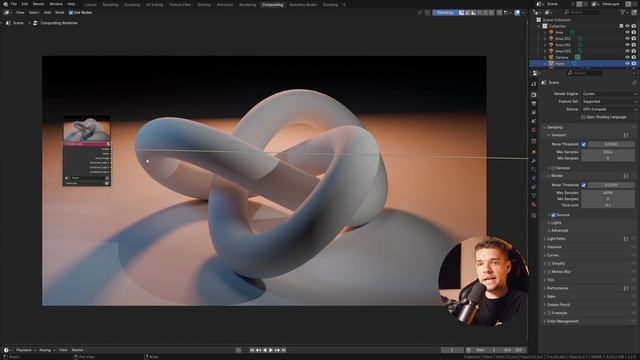Open the Material properties tab
640x360 pixels.
(533, 205)
